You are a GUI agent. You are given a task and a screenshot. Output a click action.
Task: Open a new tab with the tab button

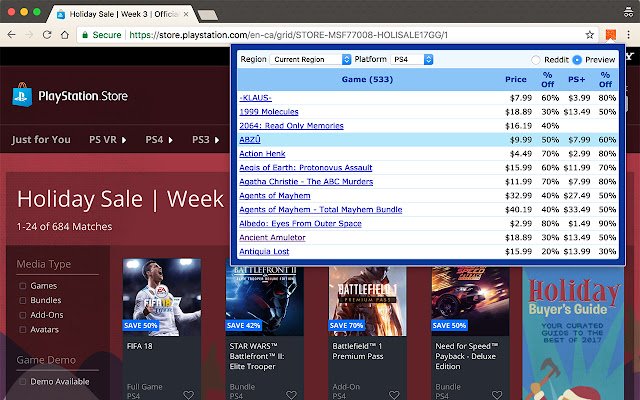click(207, 15)
